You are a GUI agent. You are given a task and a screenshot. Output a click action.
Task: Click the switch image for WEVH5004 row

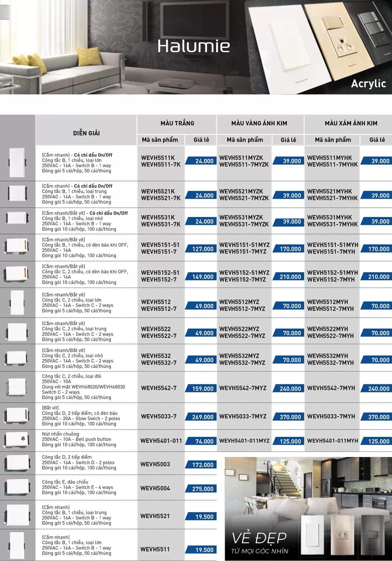(17, 487)
